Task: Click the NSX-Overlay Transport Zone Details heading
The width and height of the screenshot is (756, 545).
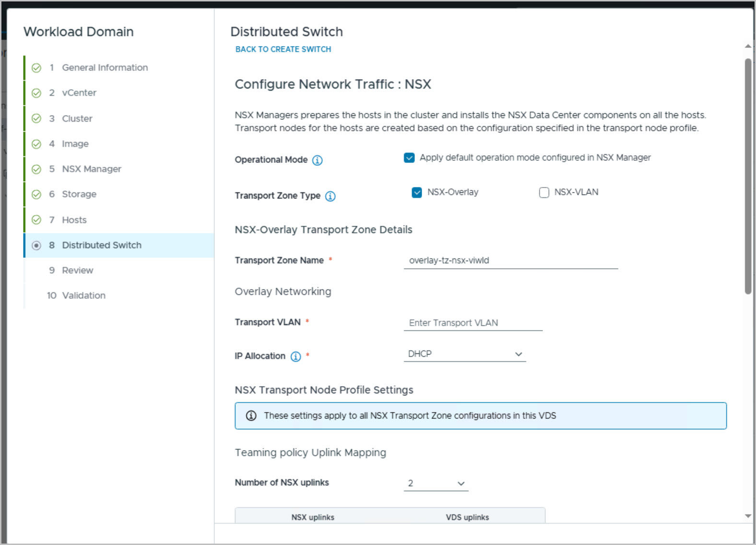Action: 323,230
